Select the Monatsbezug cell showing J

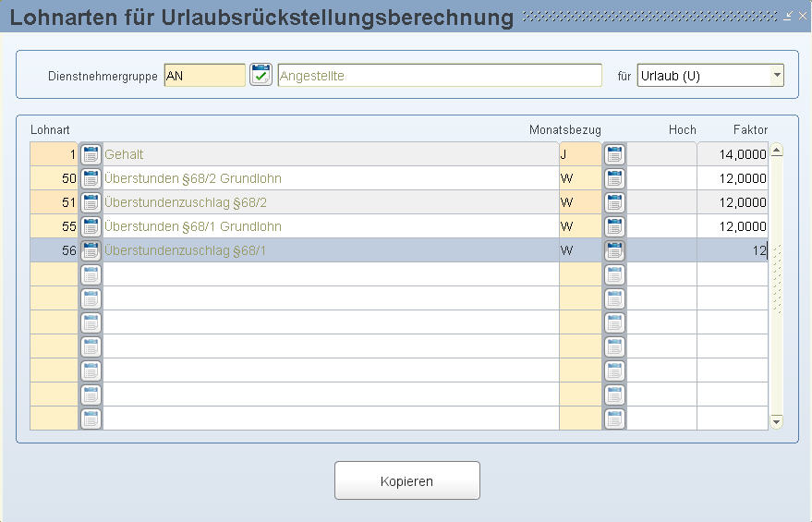tap(579, 154)
